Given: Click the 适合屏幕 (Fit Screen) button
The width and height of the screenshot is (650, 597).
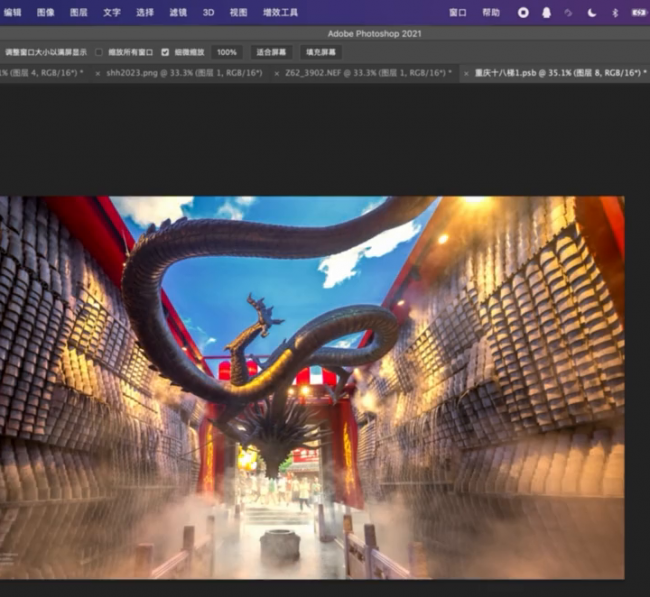Looking at the screenshot, I should click(271, 52).
